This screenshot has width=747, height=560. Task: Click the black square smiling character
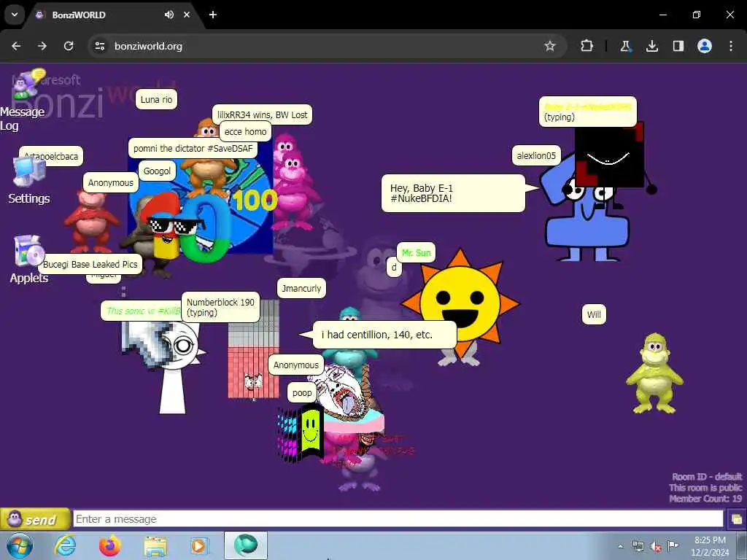[609, 156]
